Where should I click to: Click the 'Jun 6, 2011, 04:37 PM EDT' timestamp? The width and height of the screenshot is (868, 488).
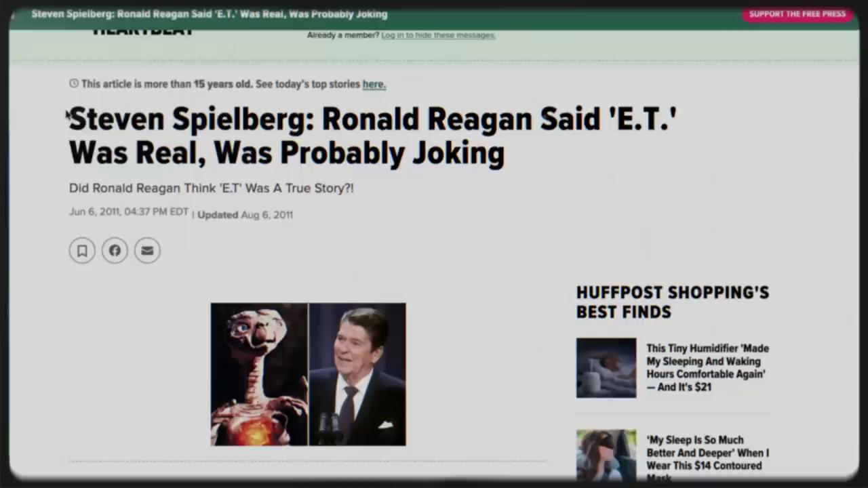129,212
